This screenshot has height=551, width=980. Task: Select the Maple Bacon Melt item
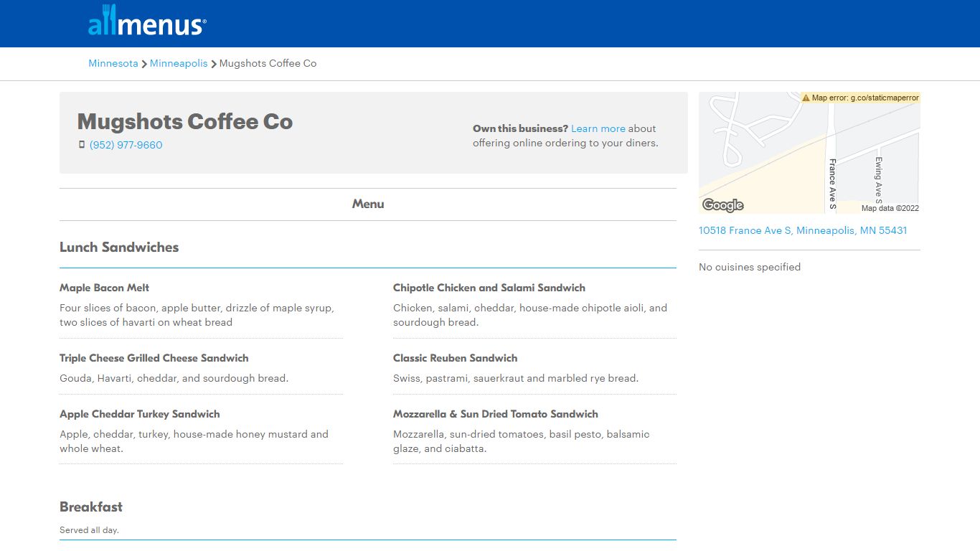[105, 288]
